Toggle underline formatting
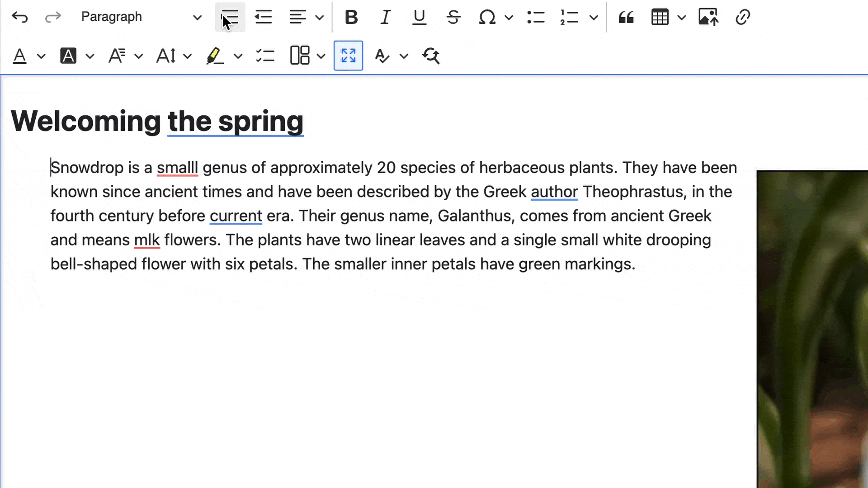This screenshot has width=868, height=488. coord(419,17)
